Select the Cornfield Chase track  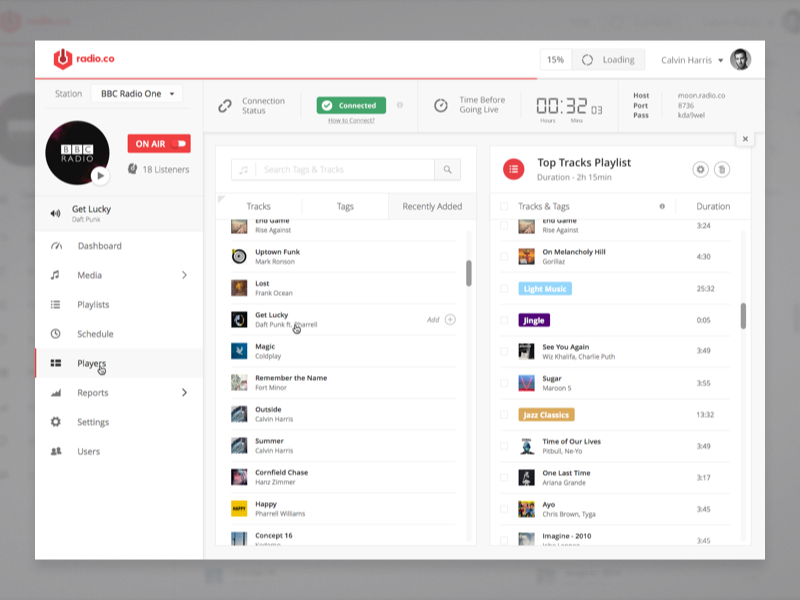pyautogui.click(x=343, y=477)
